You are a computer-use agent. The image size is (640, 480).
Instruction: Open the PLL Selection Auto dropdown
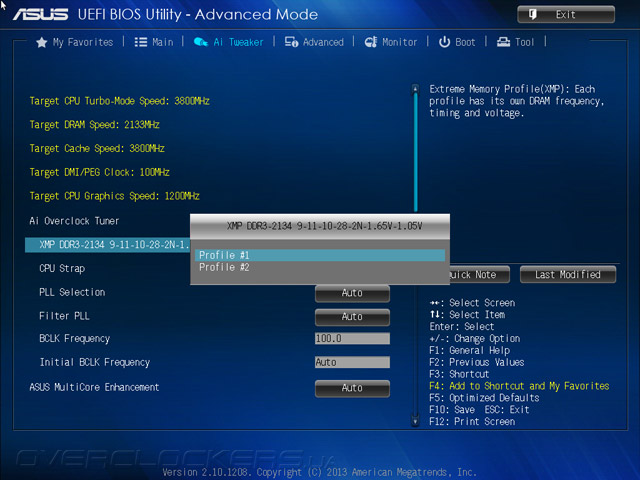[x=352, y=293]
